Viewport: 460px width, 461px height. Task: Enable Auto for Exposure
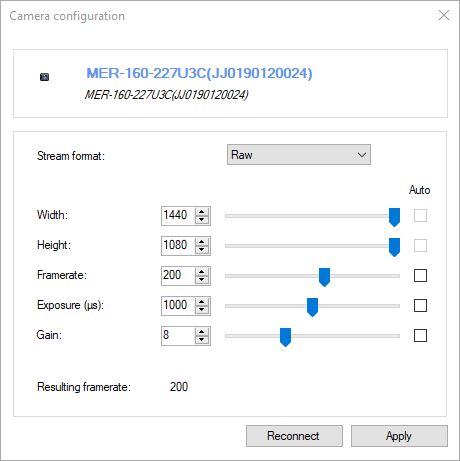point(420,305)
